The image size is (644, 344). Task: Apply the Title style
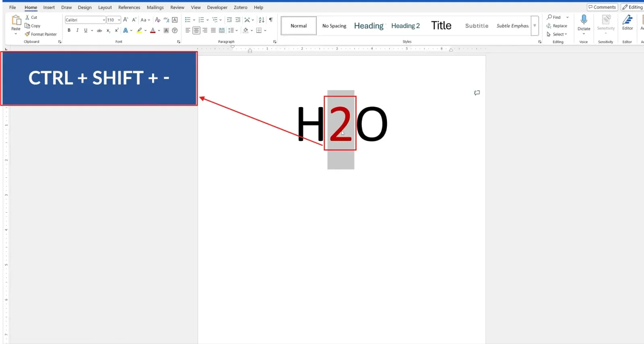tap(441, 26)
